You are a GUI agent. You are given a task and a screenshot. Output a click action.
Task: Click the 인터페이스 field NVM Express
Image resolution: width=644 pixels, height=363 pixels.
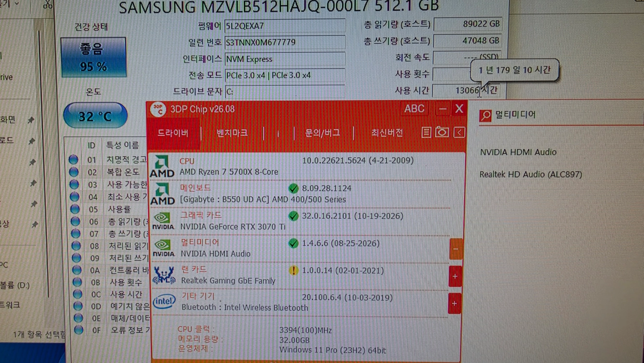pyautogui.click(x=285, y=59)
